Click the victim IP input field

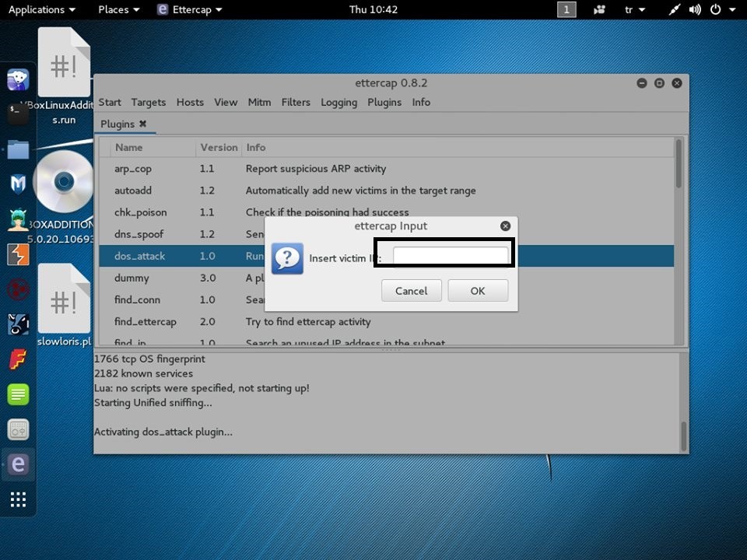pyautogui.click(x=451, y=256)
